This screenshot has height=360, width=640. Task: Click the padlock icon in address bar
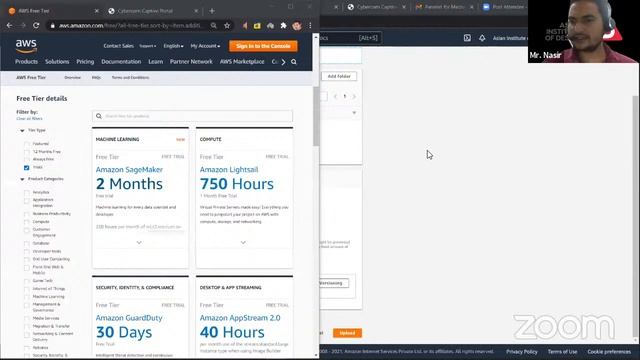point(52,26)
